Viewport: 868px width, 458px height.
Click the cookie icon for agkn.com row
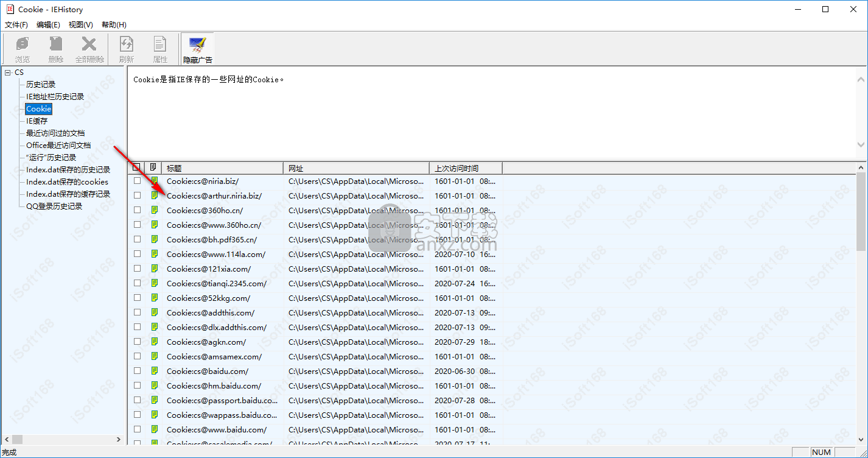tap(155, 342)
